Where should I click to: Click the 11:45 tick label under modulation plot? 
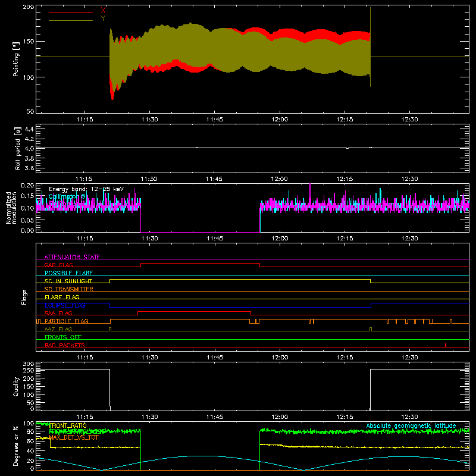point(215,239)
